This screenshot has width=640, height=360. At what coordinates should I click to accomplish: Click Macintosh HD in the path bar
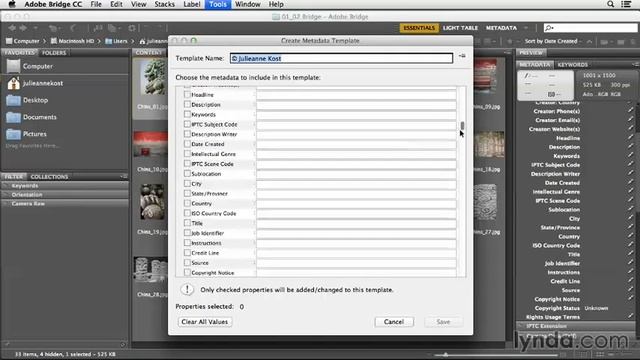click(x=72, y=41)
